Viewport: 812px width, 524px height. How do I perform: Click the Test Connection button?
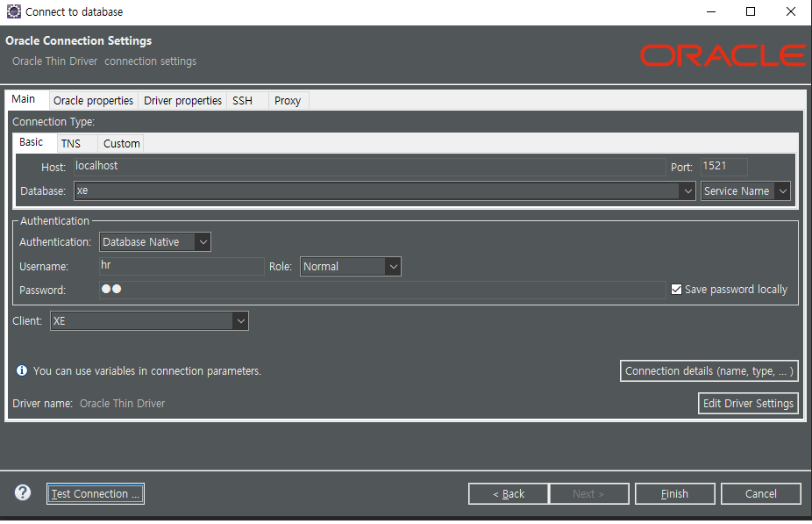tap(96, 494)
